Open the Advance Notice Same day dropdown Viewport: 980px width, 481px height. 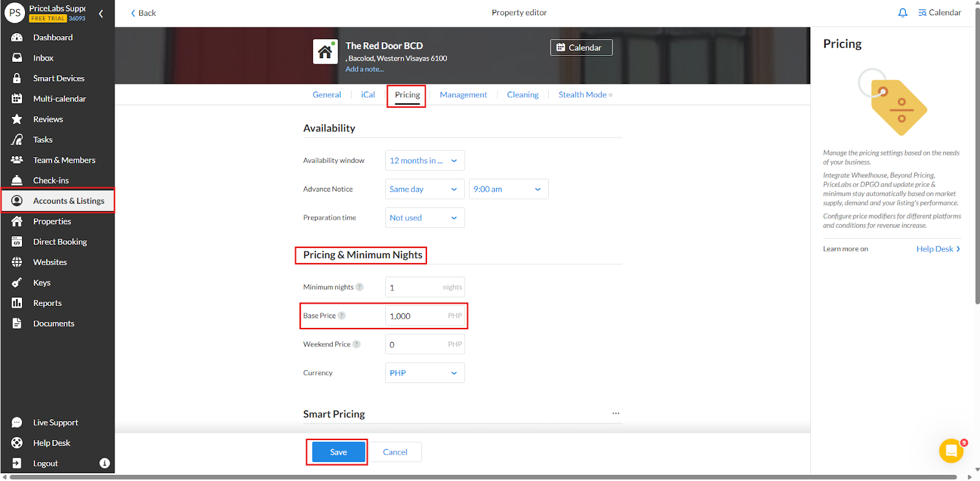pyautogui.click(x=424, y=189)
